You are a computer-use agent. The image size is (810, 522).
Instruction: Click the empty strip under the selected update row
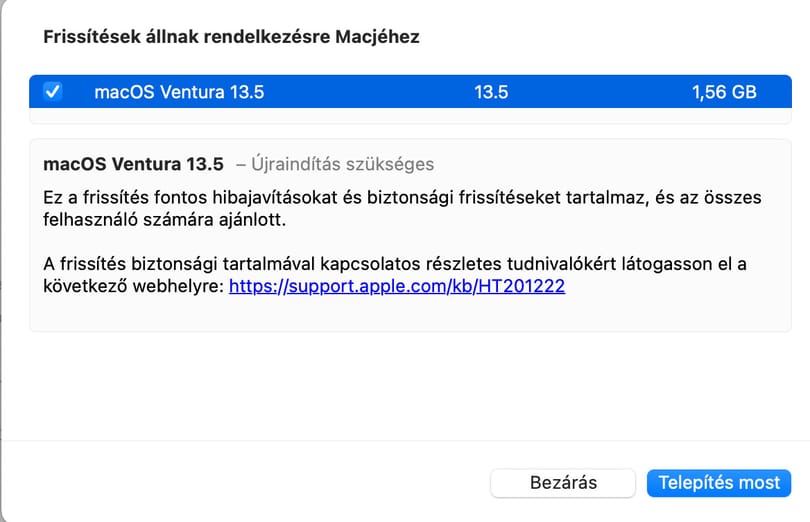[x=410, y=115]
